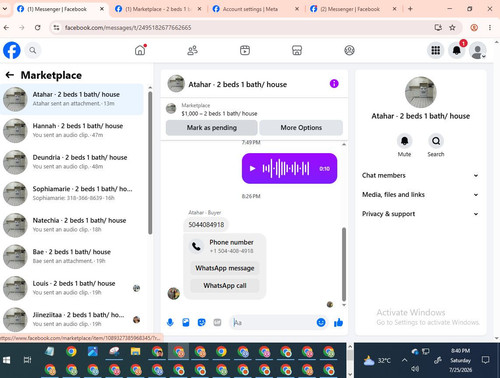Choose a sticker icon in composer

[x=201, y=322]
